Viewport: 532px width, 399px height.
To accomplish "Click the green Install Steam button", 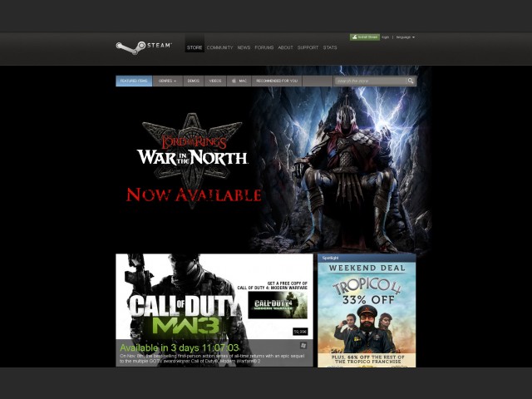I will [x=365, y=37].
